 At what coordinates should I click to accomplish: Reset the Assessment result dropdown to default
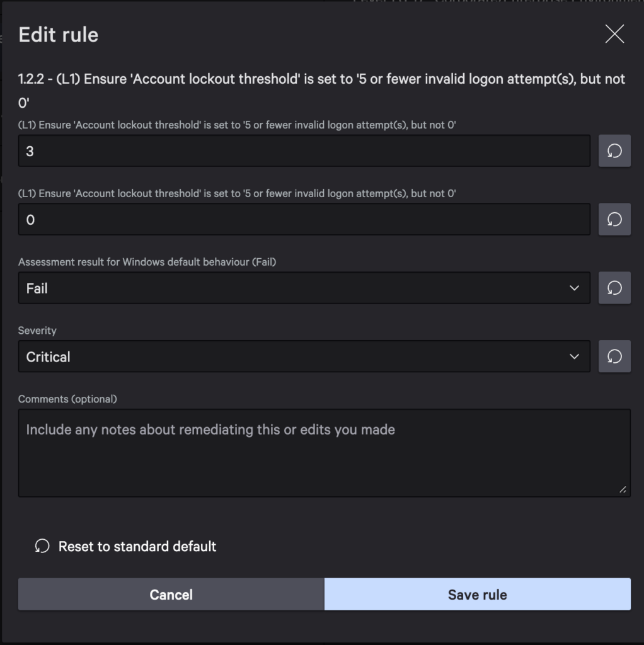click(x=614, y=288)
